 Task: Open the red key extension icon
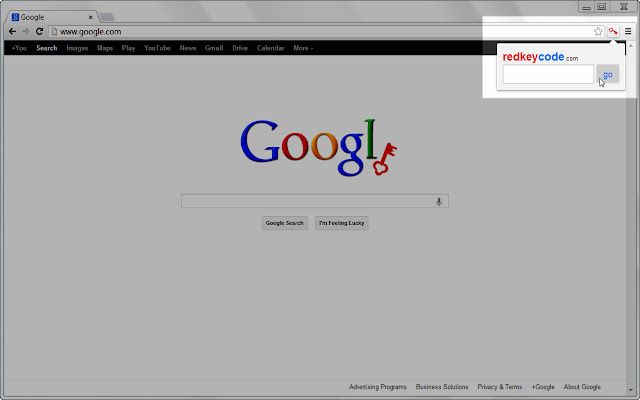point(613,31)
